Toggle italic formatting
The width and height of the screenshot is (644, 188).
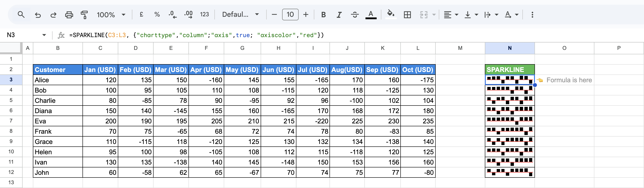coord(339,15)
